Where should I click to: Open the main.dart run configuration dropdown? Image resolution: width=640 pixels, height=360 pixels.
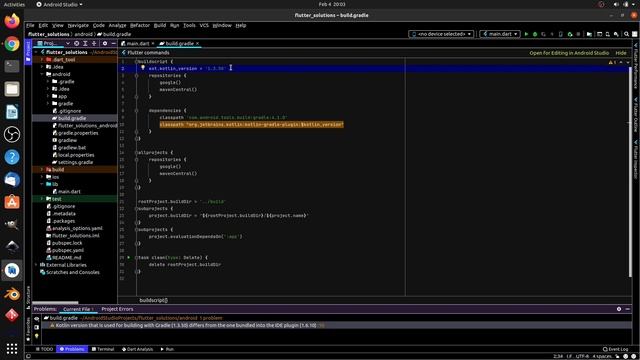click(500, 34)
